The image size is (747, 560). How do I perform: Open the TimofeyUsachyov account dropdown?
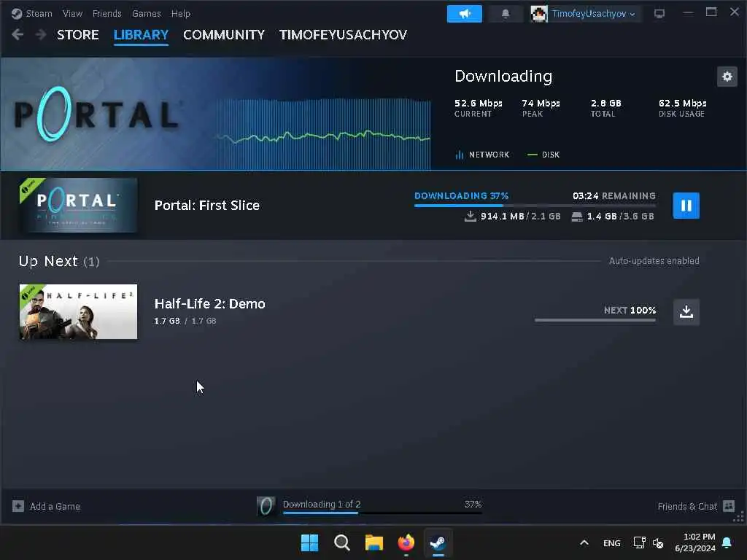tap(593, 14)
